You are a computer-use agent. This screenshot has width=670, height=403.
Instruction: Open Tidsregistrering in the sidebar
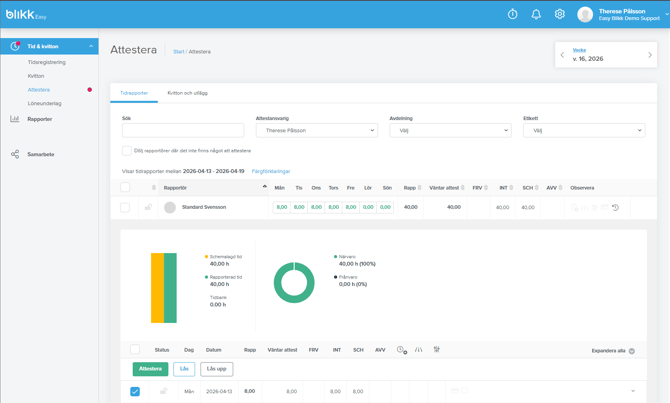coord(47,62)
